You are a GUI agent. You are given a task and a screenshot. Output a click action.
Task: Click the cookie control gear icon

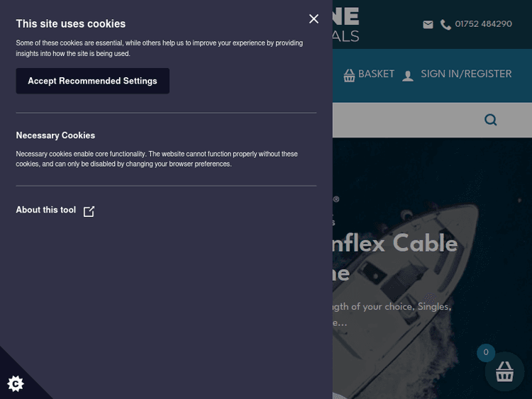(16, 383)
